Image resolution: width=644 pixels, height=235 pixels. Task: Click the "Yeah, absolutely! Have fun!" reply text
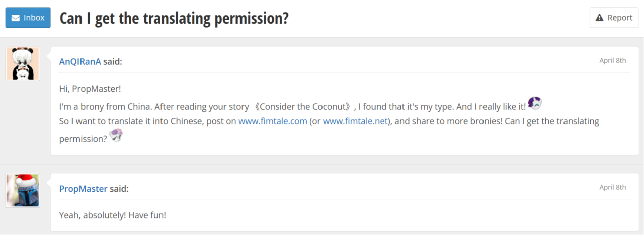[x=112, y=215]
